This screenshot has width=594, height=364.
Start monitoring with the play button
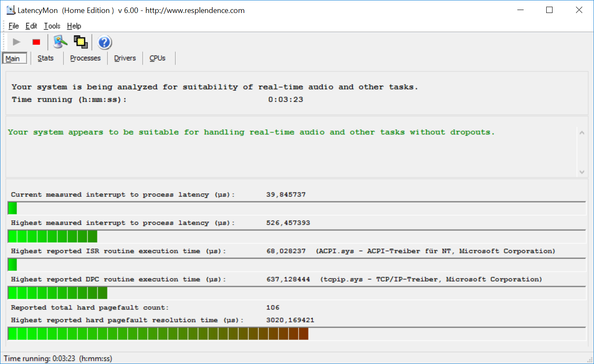17,42
